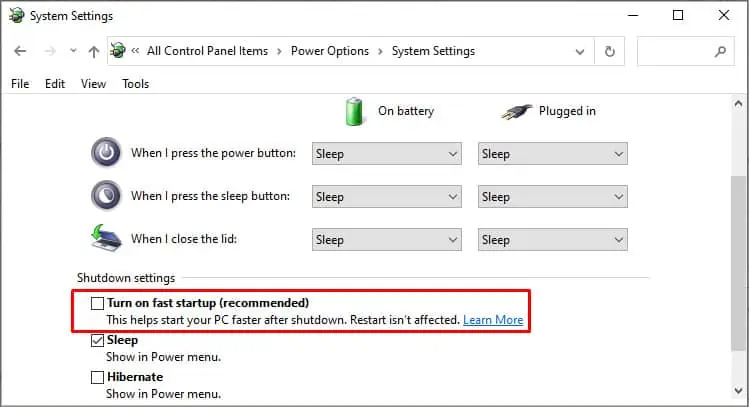749x407 pixels.
Task: Click the green battery icon
Action: click(354, 111)
